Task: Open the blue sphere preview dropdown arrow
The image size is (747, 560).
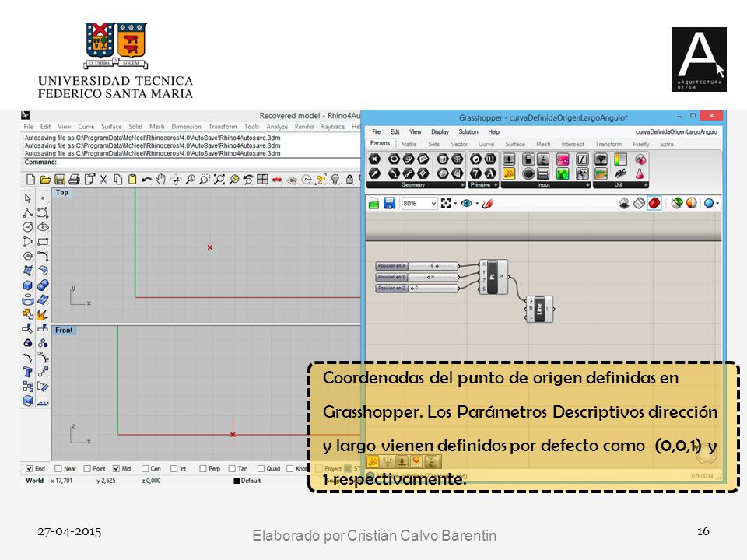Action: [x=717, y=203]
